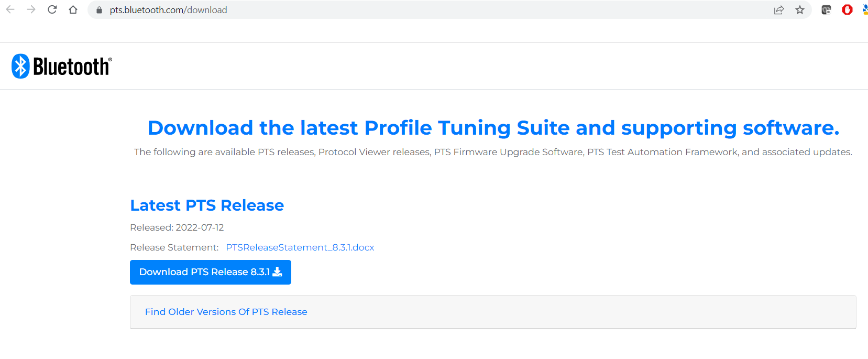868x359 pixels.
Task: Click the browser forward arrow
Action: click(x=31, y=9)
